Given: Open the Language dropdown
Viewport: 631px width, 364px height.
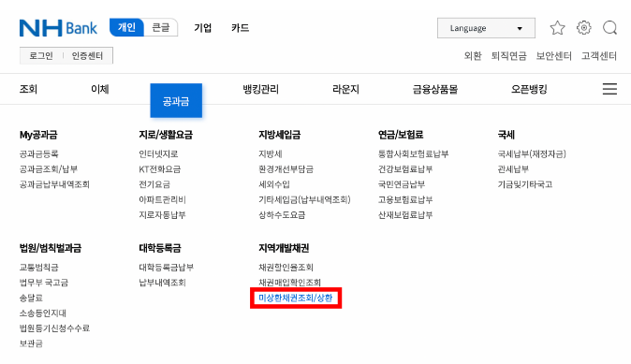Looking at the screenshot, I should pos(486,28).
